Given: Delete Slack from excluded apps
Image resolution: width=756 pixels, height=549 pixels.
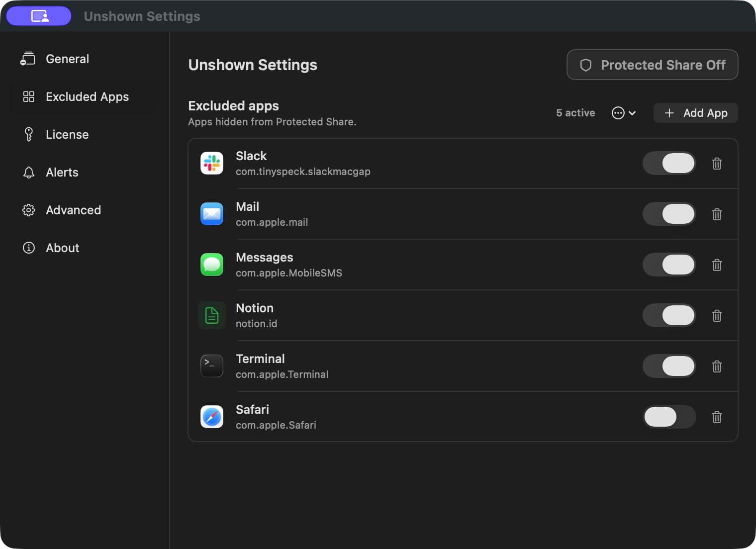Looking at the screenshot, I should point(717,163).
